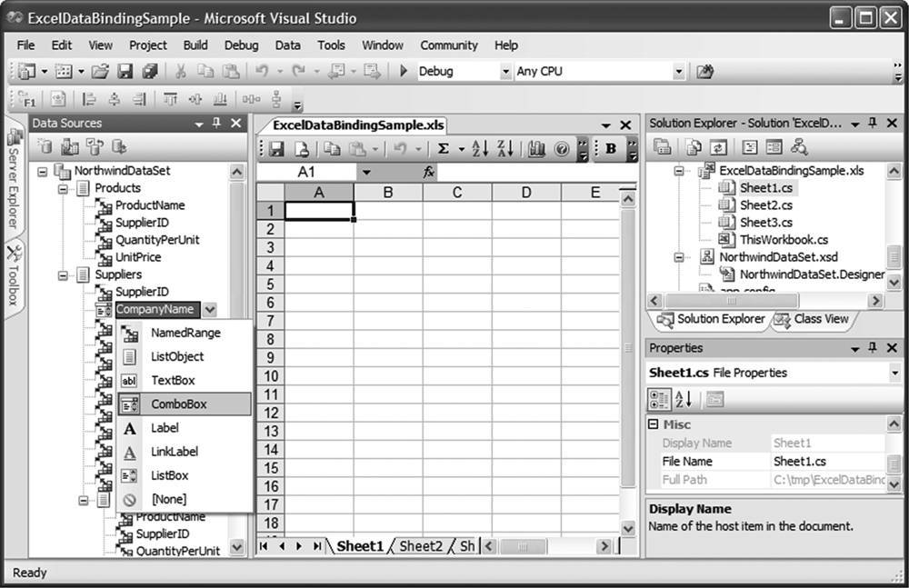Collapse the NorthwindDataSet node
The image size is (909, 588).
click(x=43, y=172)
